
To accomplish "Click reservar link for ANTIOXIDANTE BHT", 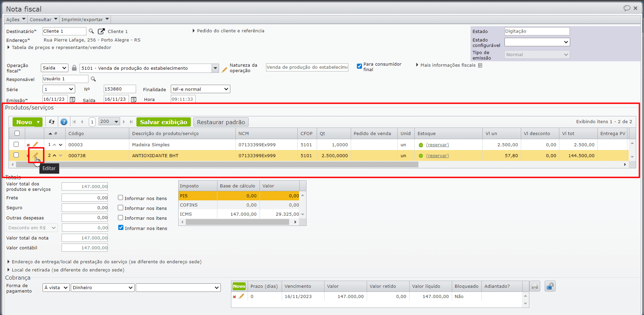I will pos(437,156).
